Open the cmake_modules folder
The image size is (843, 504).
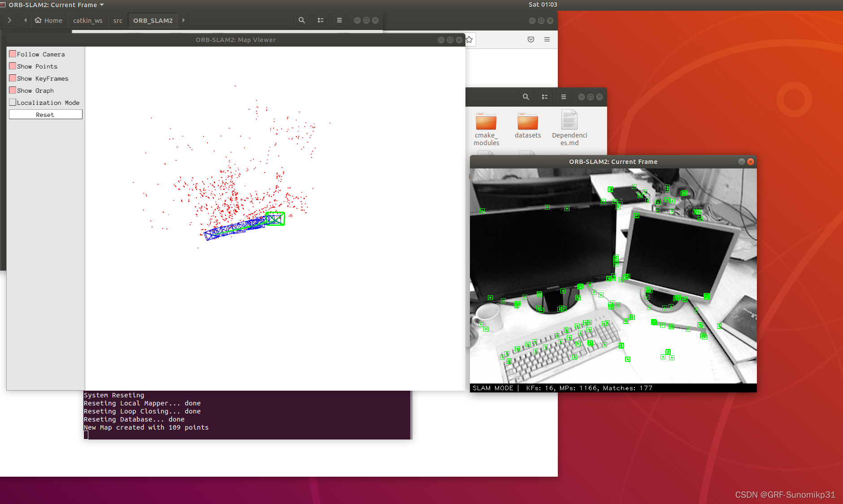486,129
